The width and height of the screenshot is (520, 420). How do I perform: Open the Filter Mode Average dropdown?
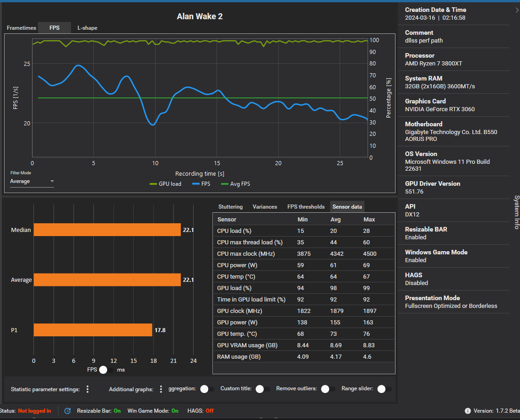(32, 181)
